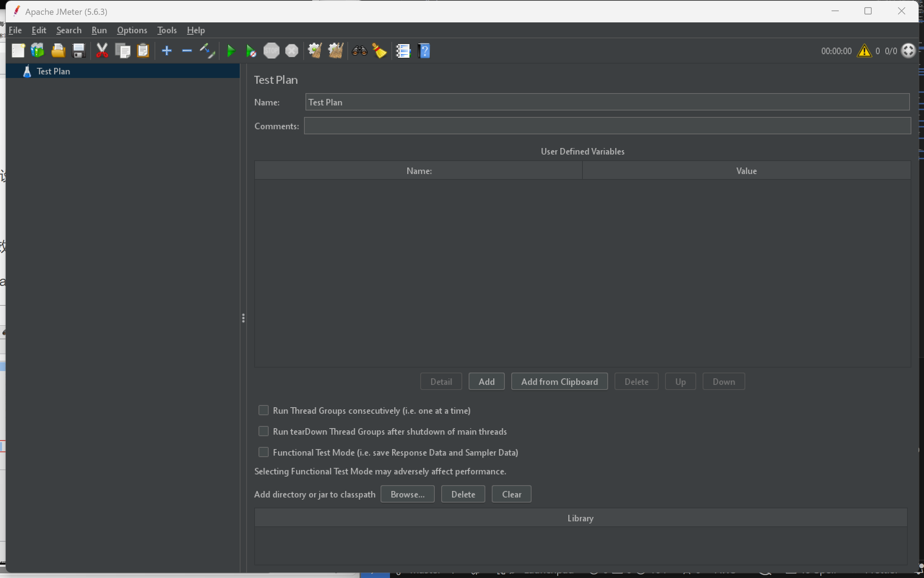Open the Options menu
Image resolution: width=924 pixels, height=578 pixels.
coord(132,30)
